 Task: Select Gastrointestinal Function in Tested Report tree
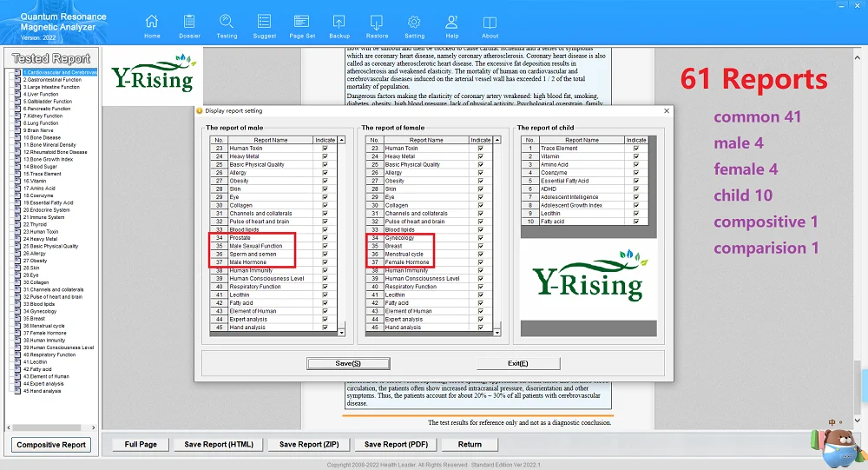point(52,80)
